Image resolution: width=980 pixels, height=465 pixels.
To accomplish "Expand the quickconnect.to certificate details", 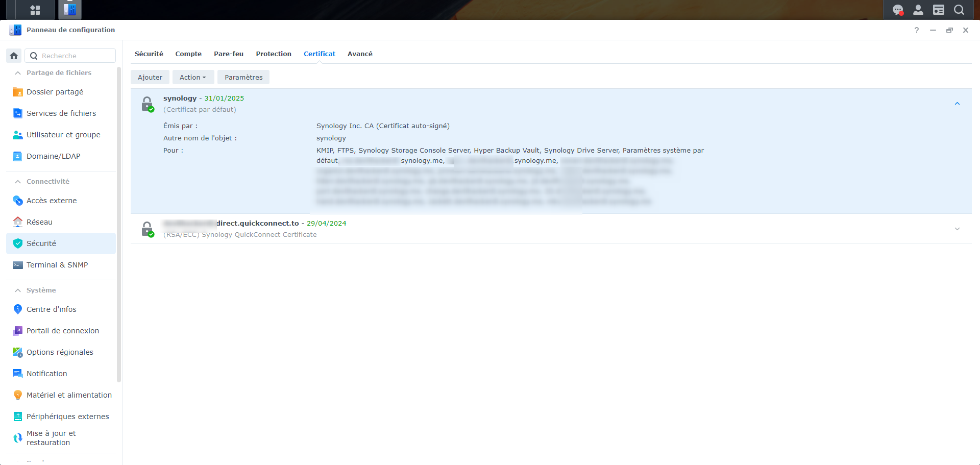I will pyautogui.click(x=957, y=229).
